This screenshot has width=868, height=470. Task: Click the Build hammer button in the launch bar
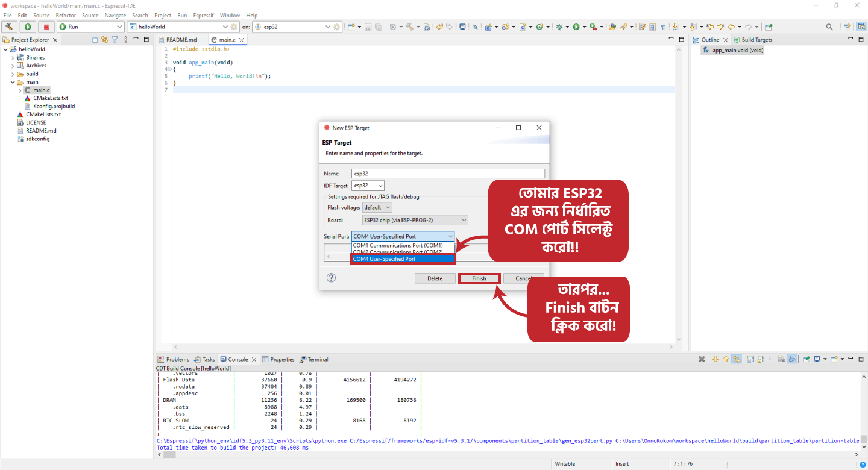10,27
